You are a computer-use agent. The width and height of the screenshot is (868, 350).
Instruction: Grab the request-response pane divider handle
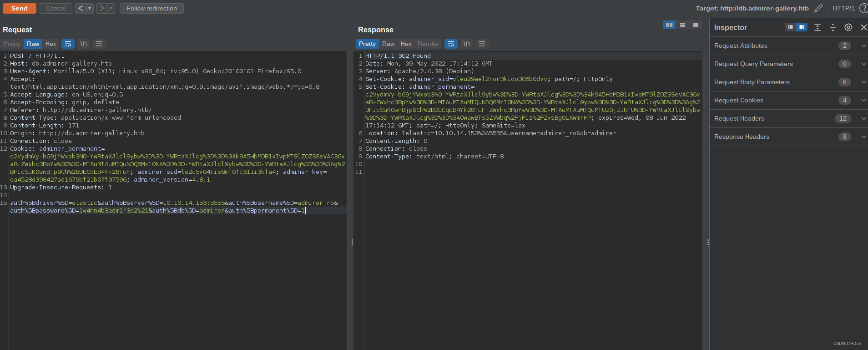point(352,242)
